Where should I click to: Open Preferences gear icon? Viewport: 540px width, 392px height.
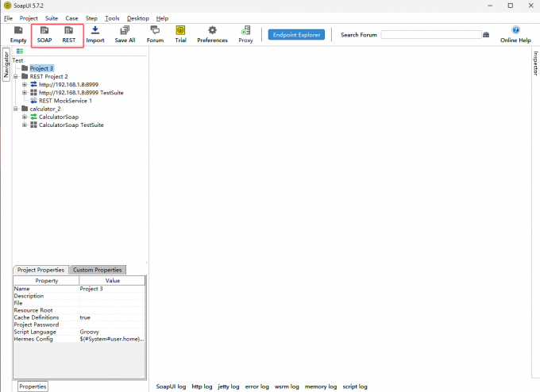[x=213, y=35]
